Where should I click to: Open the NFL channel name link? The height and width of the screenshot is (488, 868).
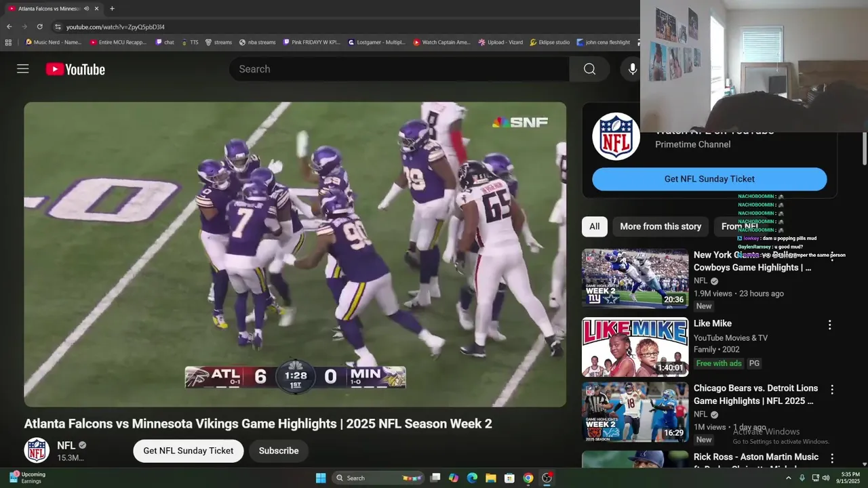point(66,445)
